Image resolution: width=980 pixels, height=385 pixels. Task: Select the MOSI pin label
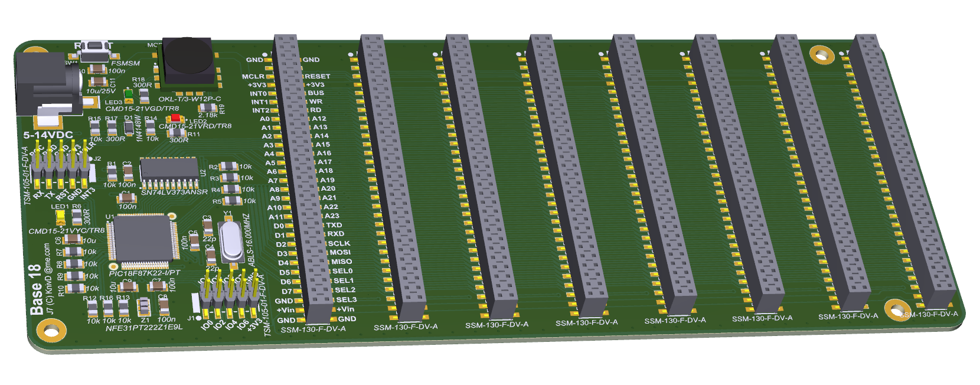(x=340, y=252)
